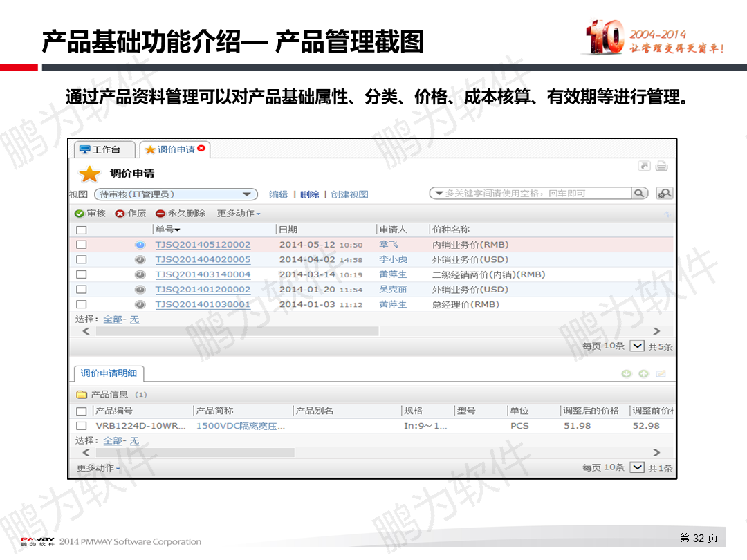The height and width of the screenshot is (560, 747).
Task: Click the cell 内销业务价(RMB)
Action: 470,245
